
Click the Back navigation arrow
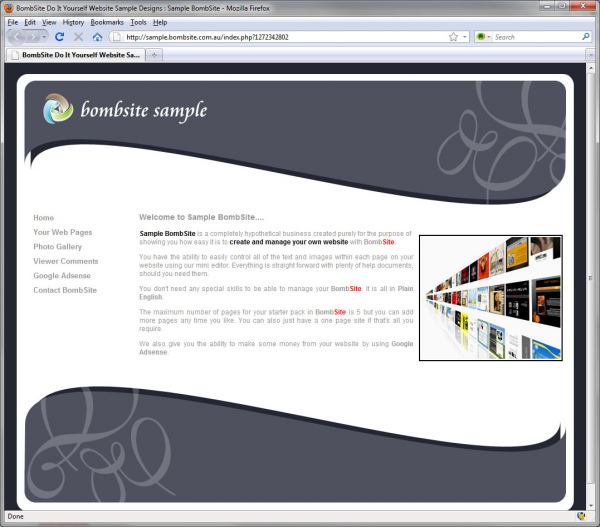19,37
